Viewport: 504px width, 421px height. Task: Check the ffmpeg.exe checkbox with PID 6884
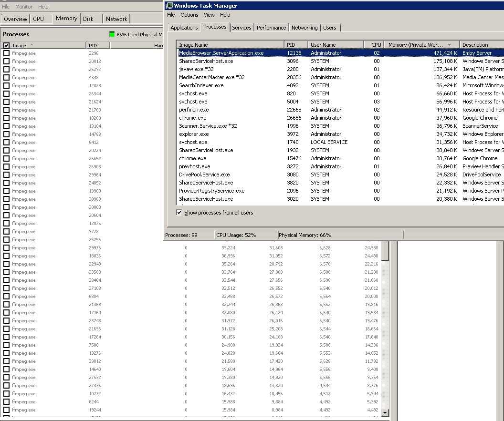[x=6, y=296]
